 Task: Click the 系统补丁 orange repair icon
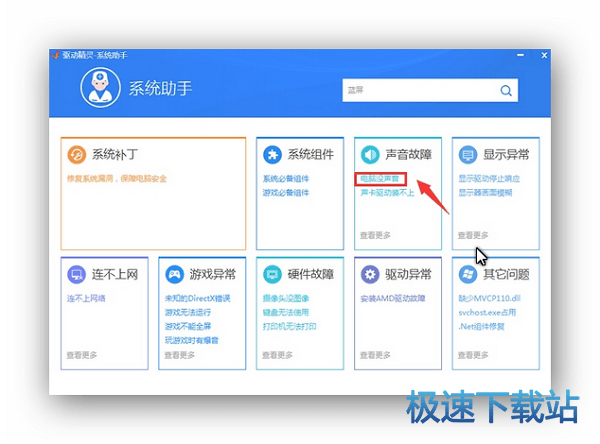[x=77, y=155]
